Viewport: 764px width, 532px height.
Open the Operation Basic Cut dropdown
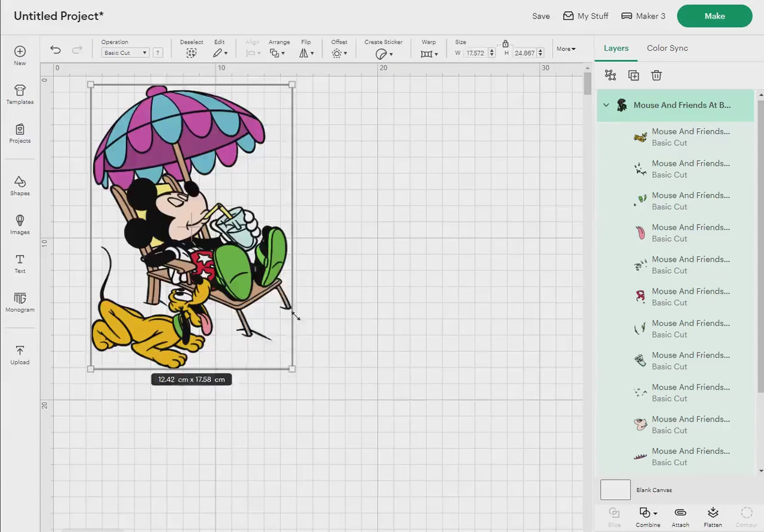(125, 52)
